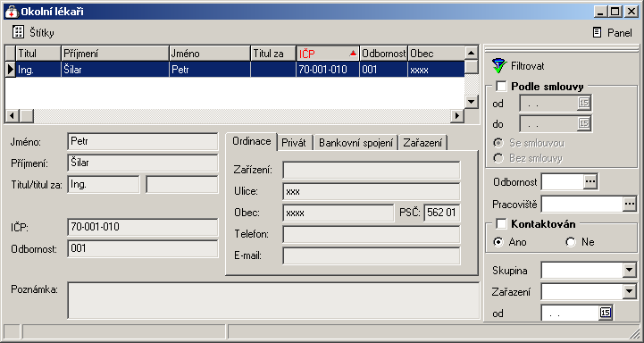
Task: Expand the Zařazení dropdown in filter panel
Action: (629, 291)
